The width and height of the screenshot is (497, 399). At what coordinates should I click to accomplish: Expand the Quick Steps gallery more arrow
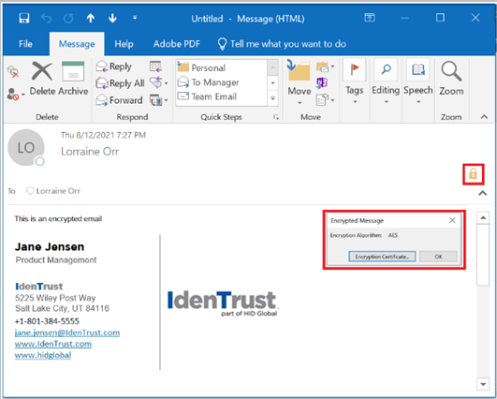coord(273,99)
